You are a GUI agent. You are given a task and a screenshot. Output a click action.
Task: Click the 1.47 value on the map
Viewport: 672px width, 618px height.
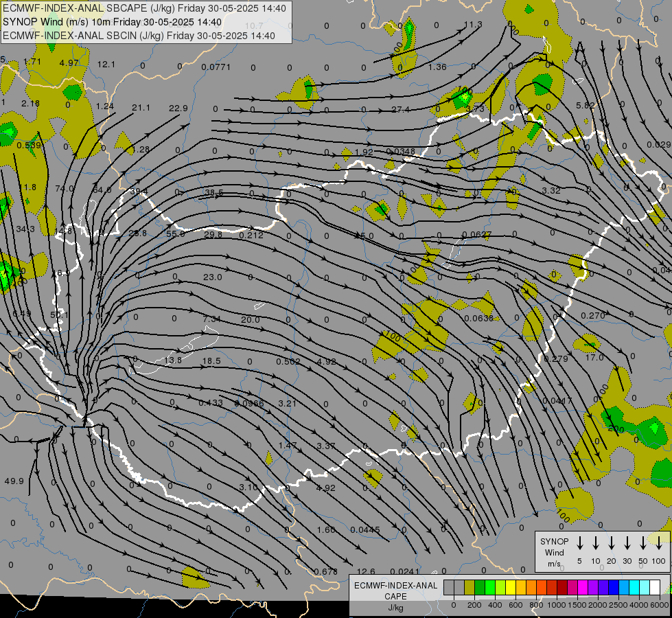pyautogui.click(x=287, y=446)
